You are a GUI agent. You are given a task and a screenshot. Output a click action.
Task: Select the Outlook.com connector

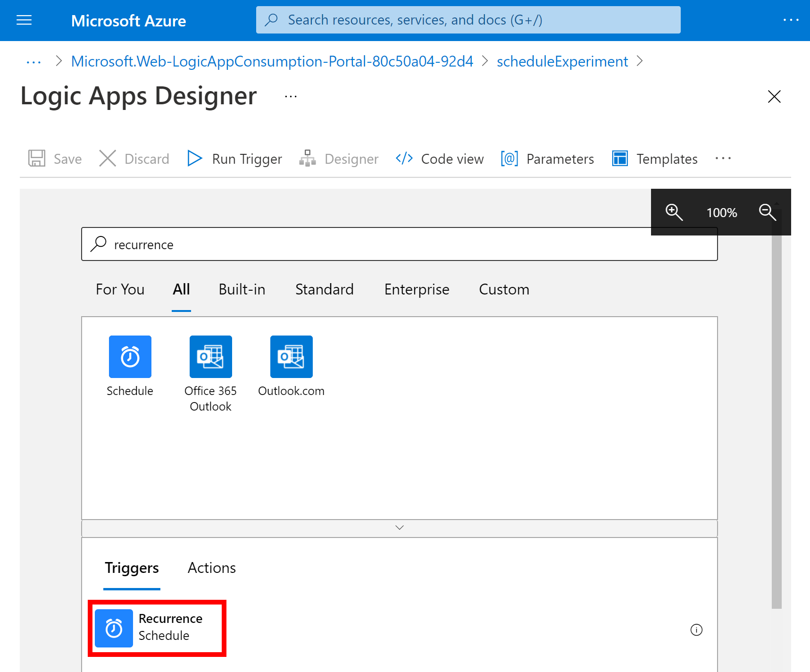291,356
